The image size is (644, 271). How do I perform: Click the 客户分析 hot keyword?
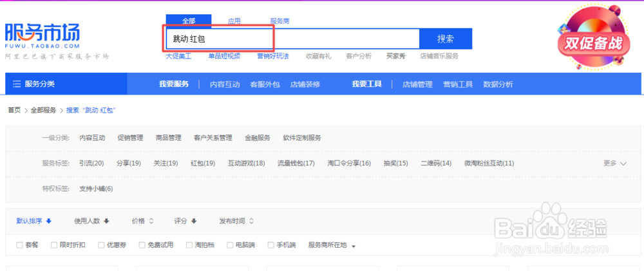click(x=359, y=56)
